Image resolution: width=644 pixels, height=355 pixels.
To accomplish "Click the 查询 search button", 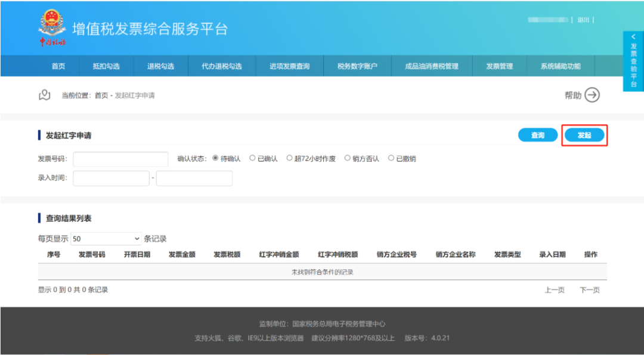I will coord(538,135).
